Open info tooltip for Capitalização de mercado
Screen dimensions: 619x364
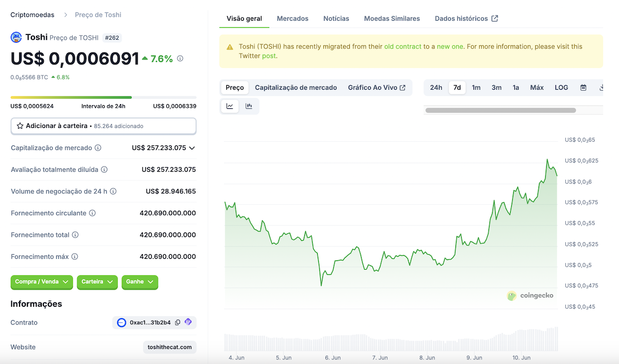98,148
